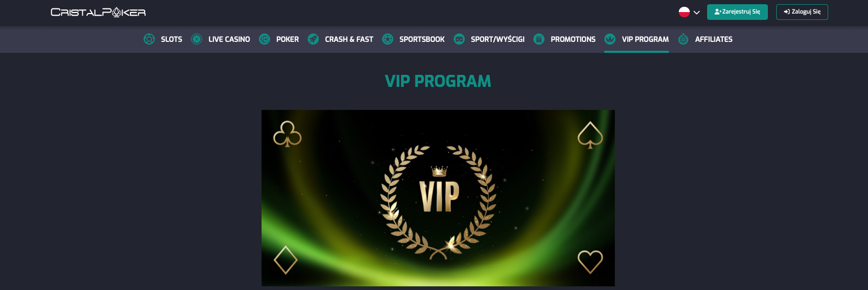
Task: Click the VIP laurel banner image
Action: click(x=438, y=198)
